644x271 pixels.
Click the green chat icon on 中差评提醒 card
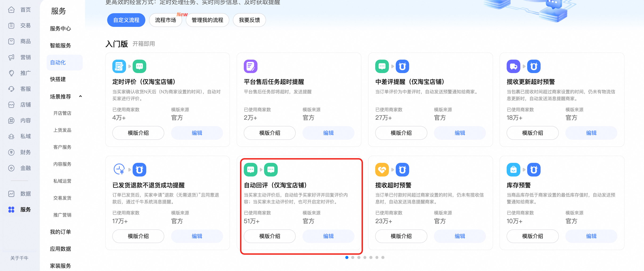coord(382,66)
